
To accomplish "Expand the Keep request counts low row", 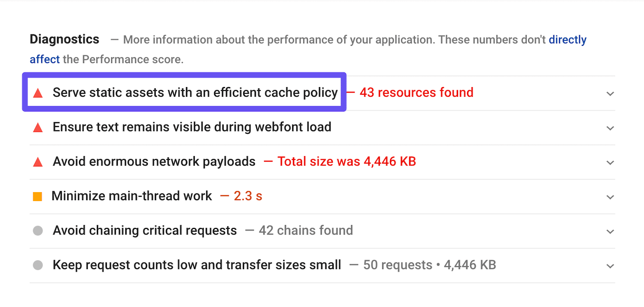I will click(x=610, y=266).
